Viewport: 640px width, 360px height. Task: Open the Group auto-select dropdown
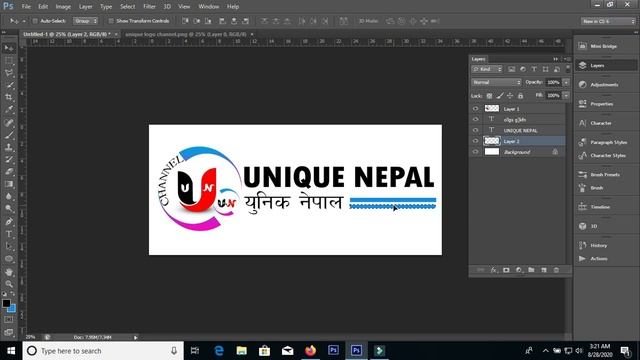[x=85, y=21]
